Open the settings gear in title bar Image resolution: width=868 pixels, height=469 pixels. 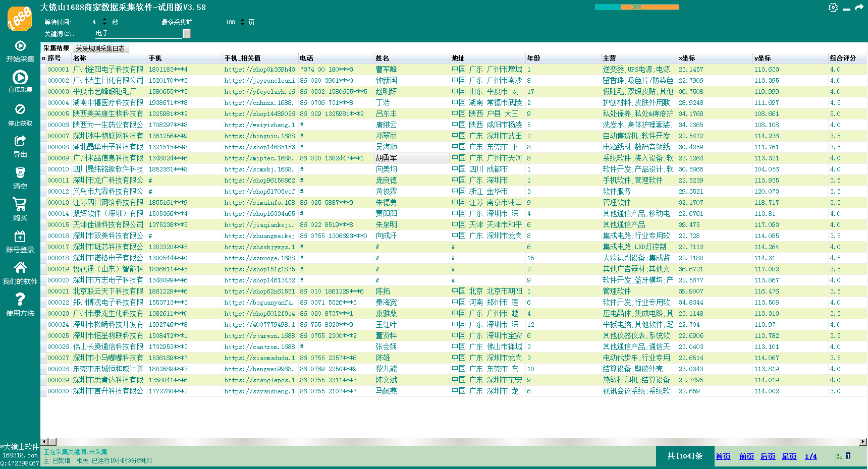(833, 8)
